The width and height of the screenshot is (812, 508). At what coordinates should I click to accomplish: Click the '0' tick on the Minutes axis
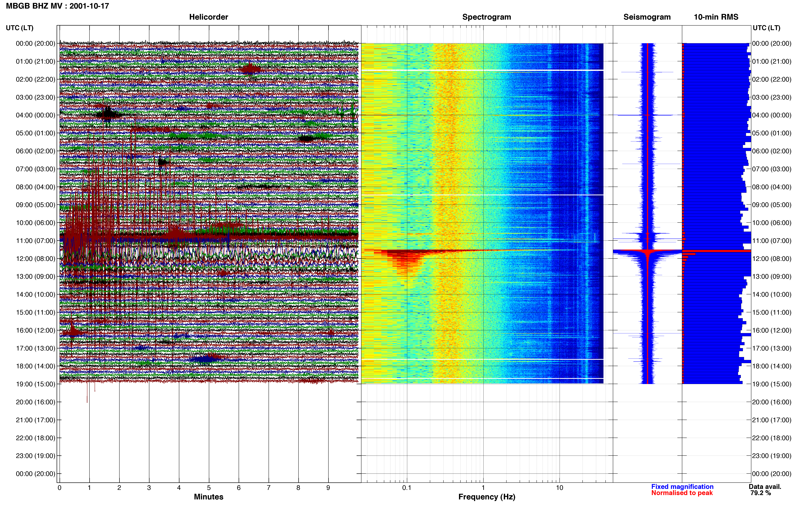(x=59, y=488)
